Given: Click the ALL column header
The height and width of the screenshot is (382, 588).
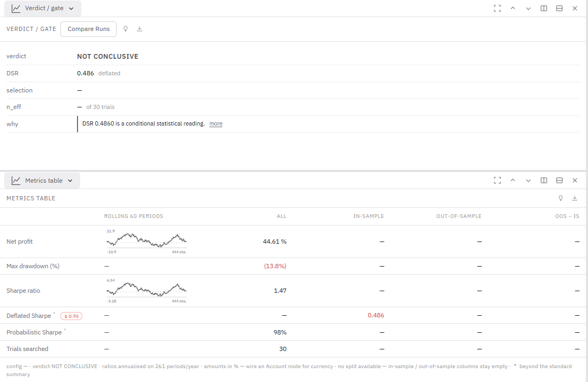Looking at the screenshot, I should click(281, 216).
